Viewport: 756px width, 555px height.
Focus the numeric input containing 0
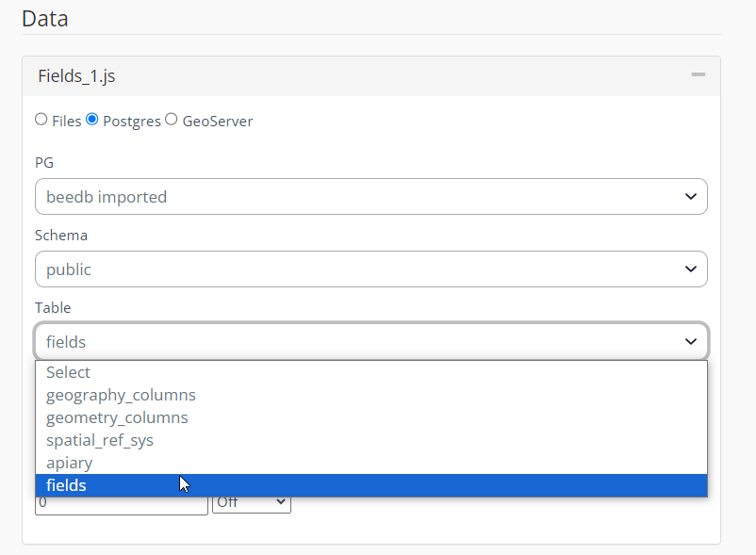click(x=121, y=506)
